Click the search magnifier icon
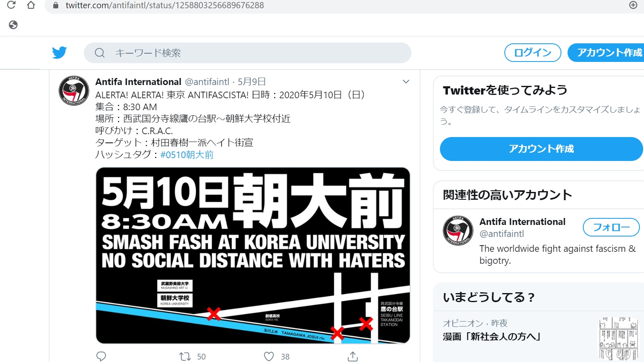644x362 pixels. click(100, 53)
